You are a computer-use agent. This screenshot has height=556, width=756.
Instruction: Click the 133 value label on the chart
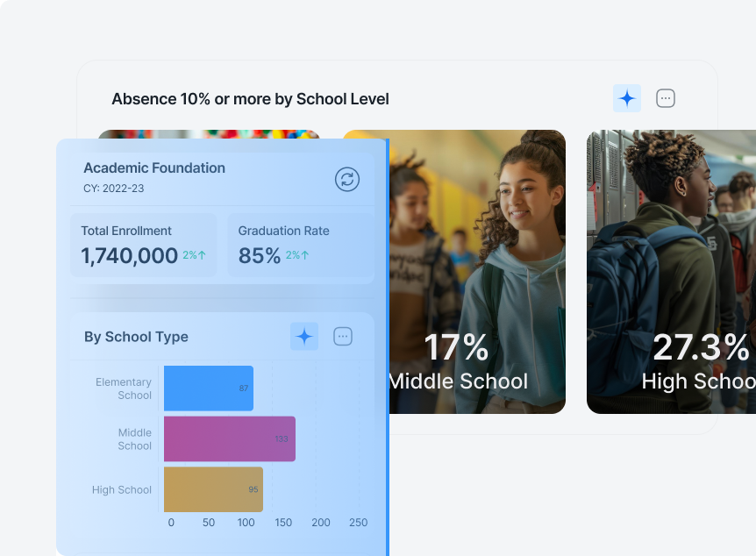click(x=282, y=438)
